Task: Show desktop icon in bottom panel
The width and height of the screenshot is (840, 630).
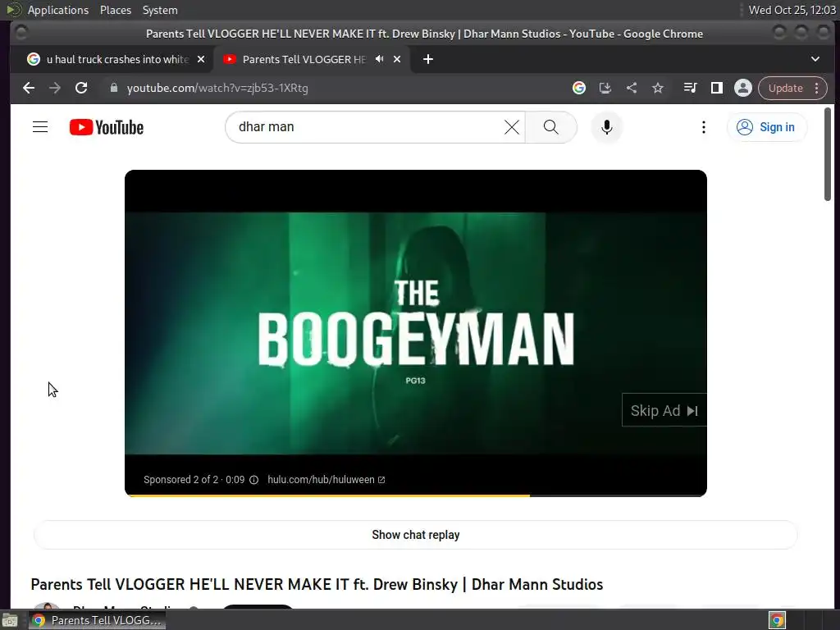Action: click(x=10, y=620)
